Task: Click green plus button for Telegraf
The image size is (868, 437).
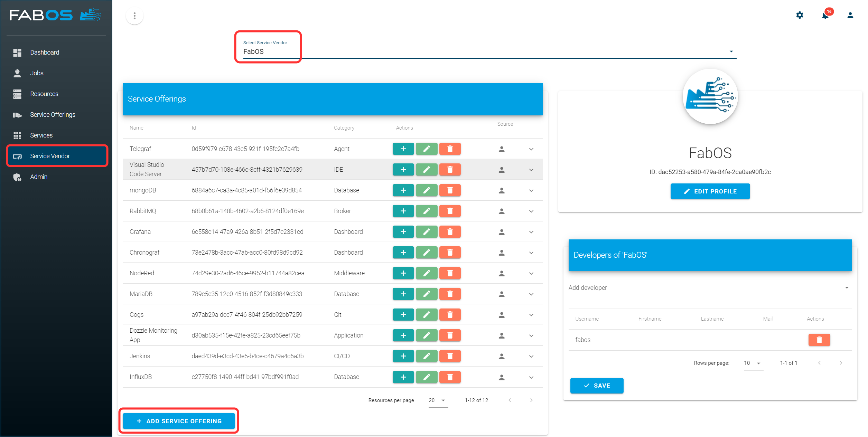Action: 403,149
